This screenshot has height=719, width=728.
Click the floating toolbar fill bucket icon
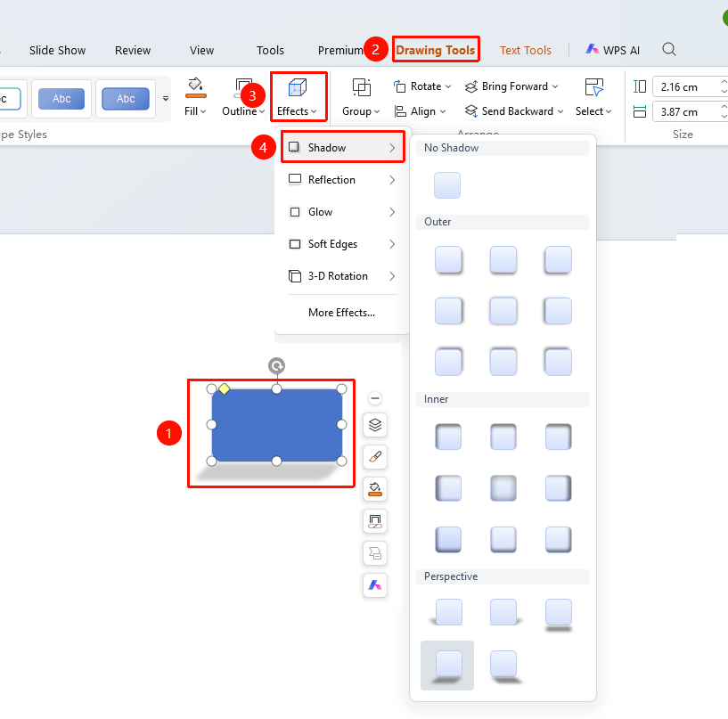coord(375,489)
